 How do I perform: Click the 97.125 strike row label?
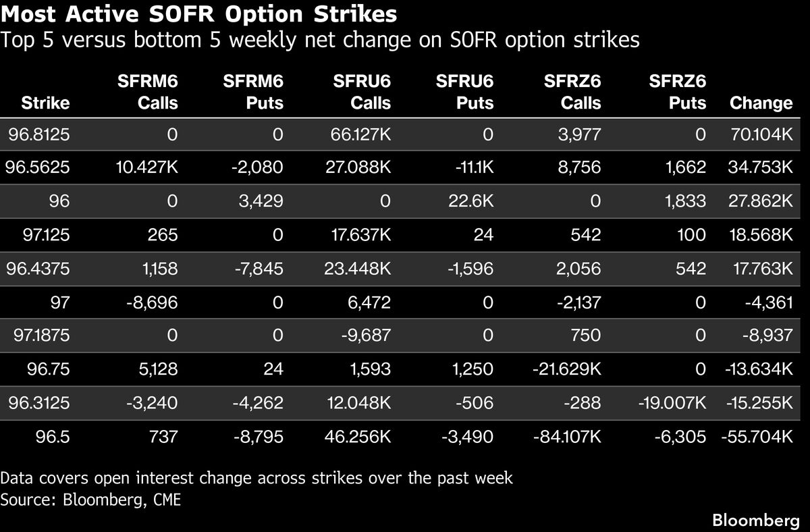(x=45, y=234)
